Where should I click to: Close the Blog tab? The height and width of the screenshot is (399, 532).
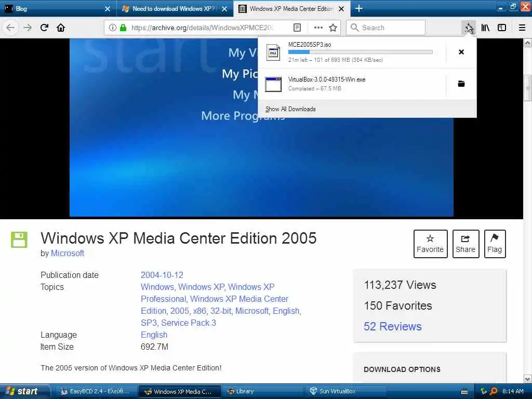point(107,9)
